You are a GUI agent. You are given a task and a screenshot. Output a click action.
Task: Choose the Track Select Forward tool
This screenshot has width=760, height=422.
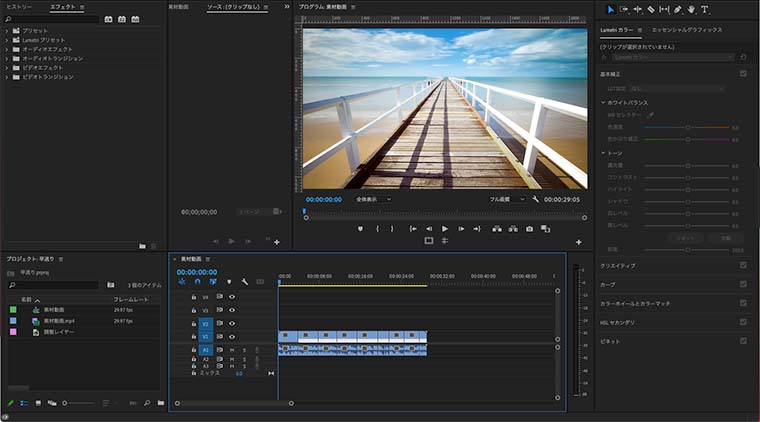(625, 9)
